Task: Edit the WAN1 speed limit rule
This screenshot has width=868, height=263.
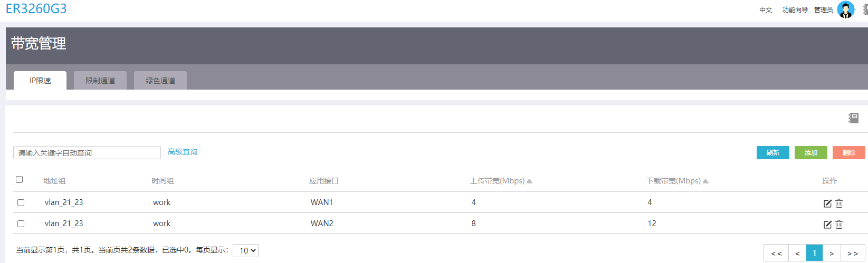Action: point(827,203)
